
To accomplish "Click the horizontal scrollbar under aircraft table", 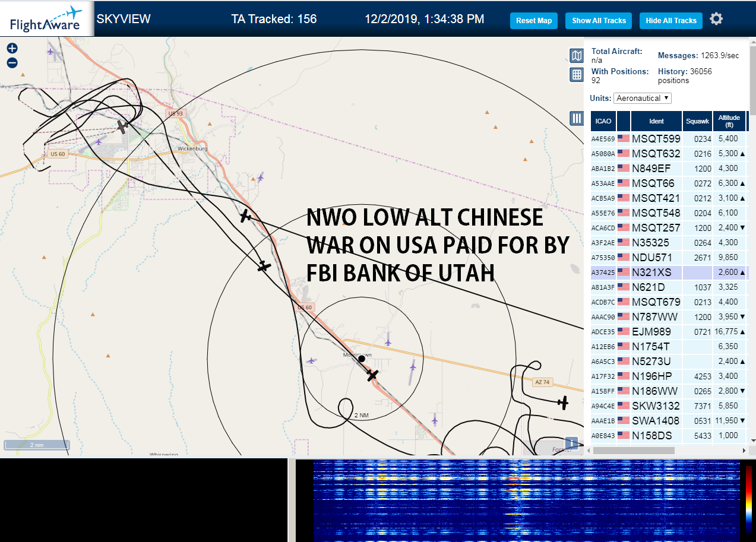I will coord(633,451).
